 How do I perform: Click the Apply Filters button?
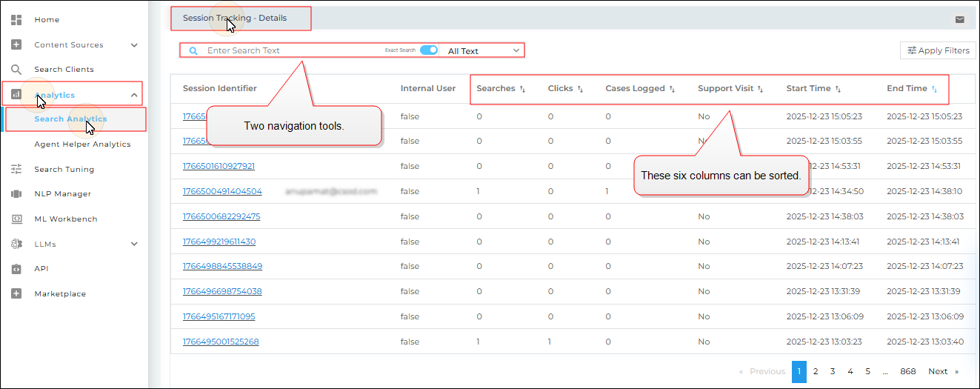click(938, 51)
